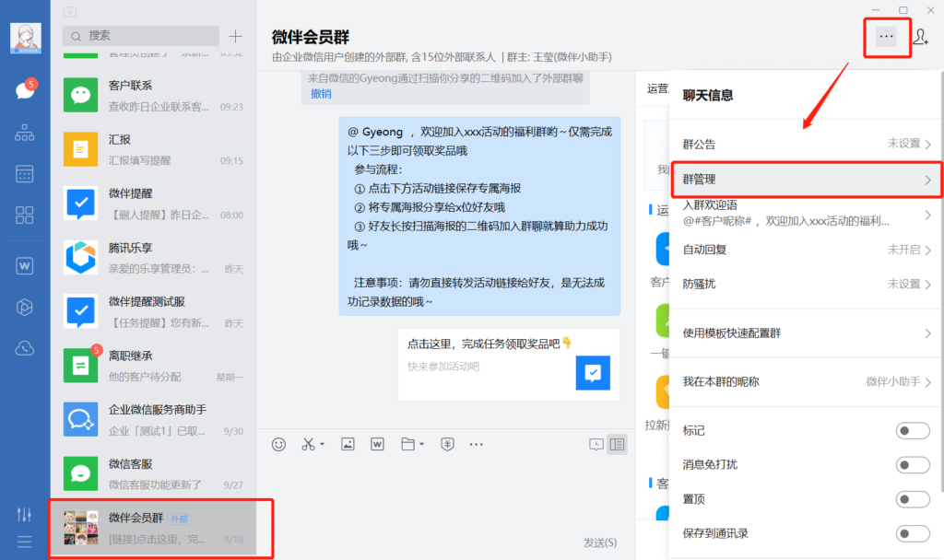944x560 pixels.
Task: Open the cloud drive icon in sidebar
Action: point(25,348)
